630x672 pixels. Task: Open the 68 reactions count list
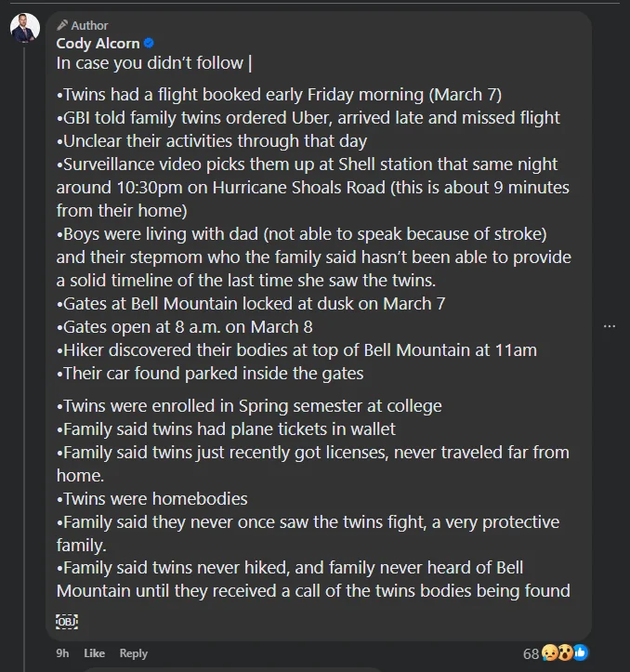[x=531, y=653]
